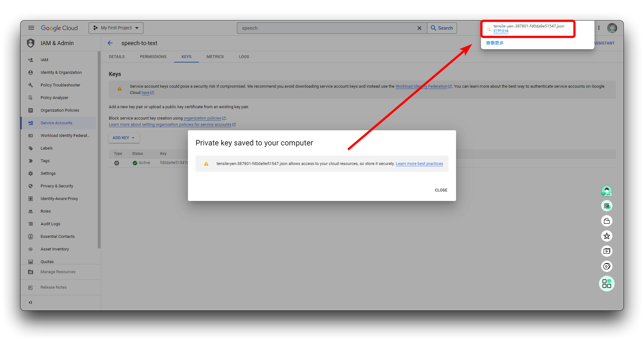The height and width of the screenshot is (341, 644).
Task: Open Audit Logs
Action: click(x=59, y=224)
